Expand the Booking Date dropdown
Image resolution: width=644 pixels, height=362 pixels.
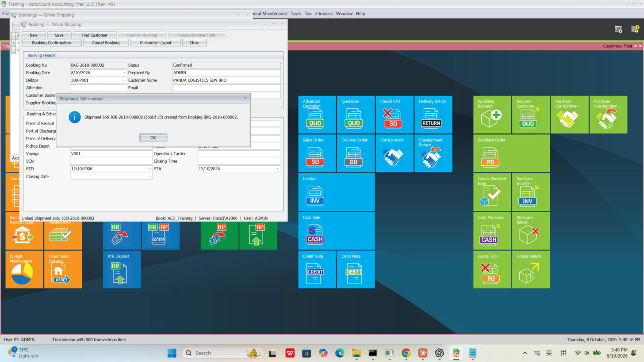click(x=124, y=73)
